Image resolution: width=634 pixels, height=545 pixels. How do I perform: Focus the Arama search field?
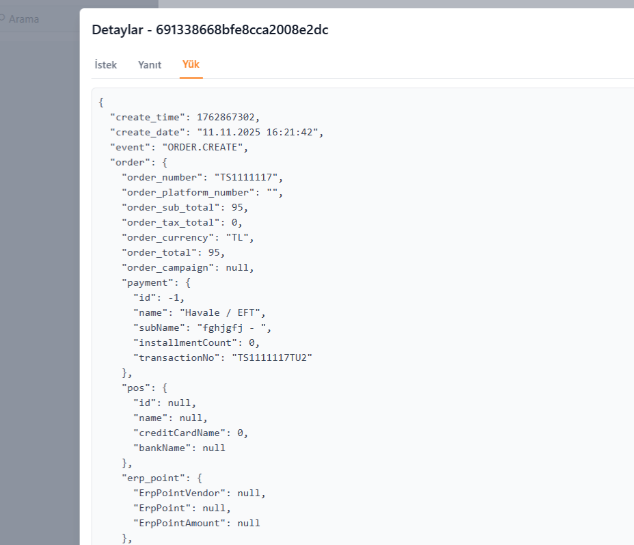pos(40,19)
